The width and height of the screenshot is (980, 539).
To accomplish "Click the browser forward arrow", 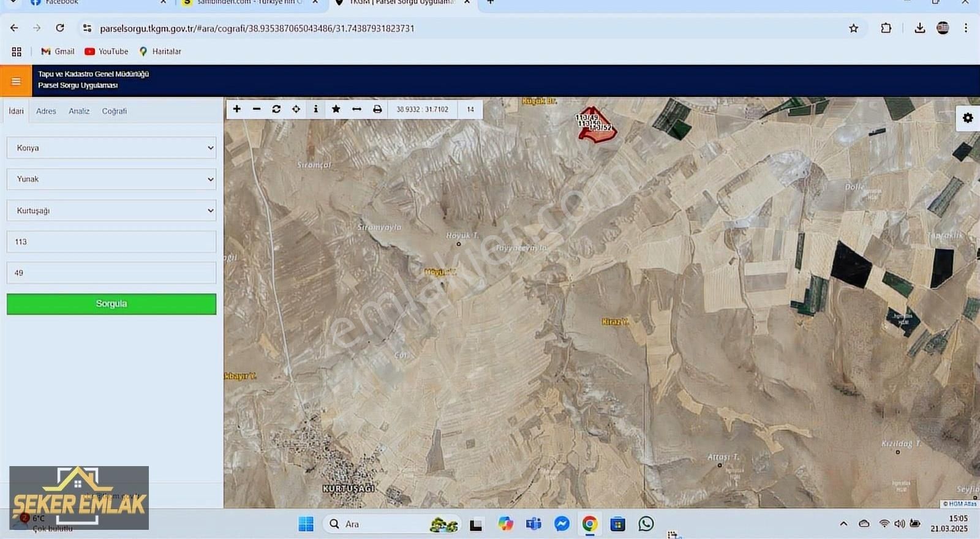I will point(37,28).
